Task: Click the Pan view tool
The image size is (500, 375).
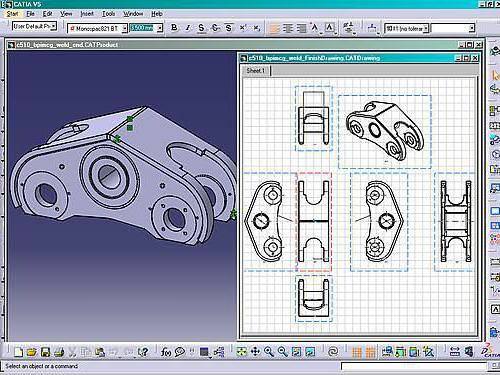Action: click(255, 351)
